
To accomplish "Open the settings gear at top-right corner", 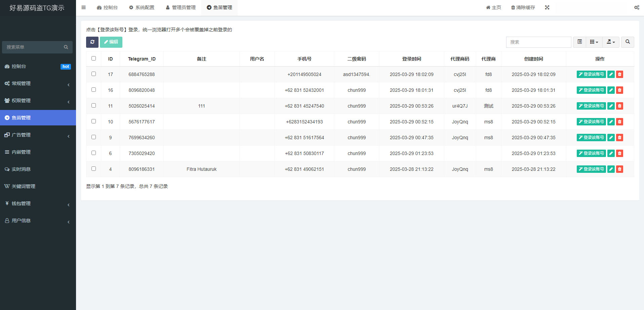I will coord(637,7).
